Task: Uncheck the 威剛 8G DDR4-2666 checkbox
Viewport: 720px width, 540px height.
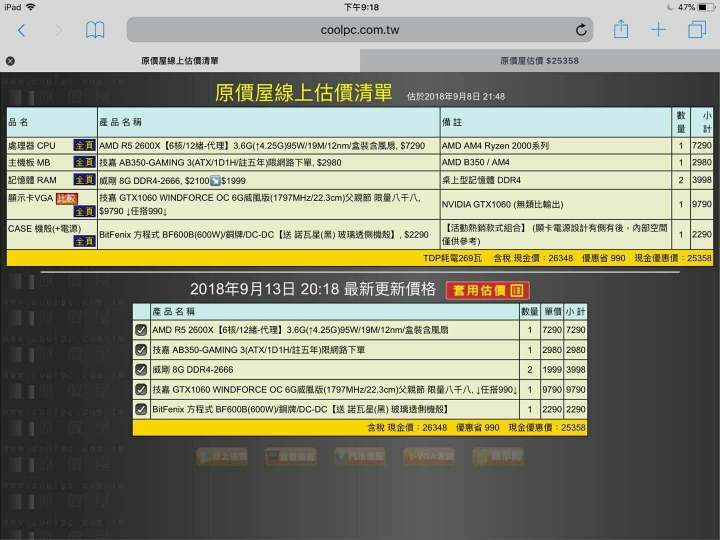Action: (141, 370)
